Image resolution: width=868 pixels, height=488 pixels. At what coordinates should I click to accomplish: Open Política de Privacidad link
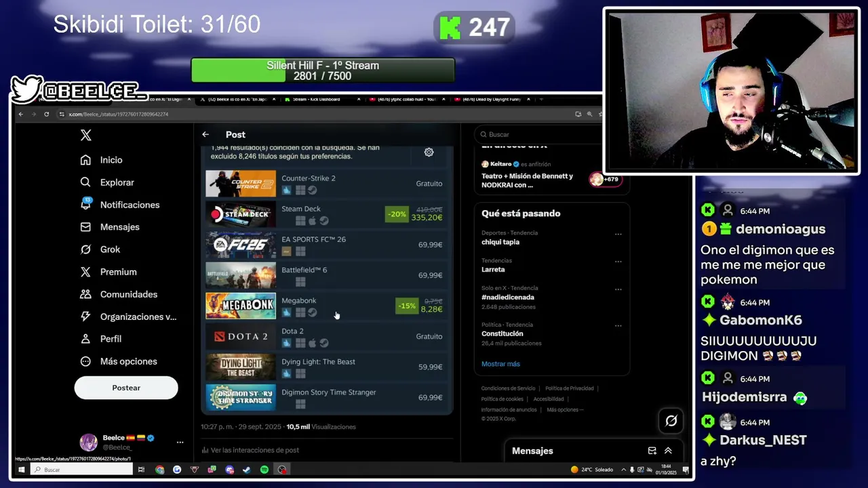570,388
